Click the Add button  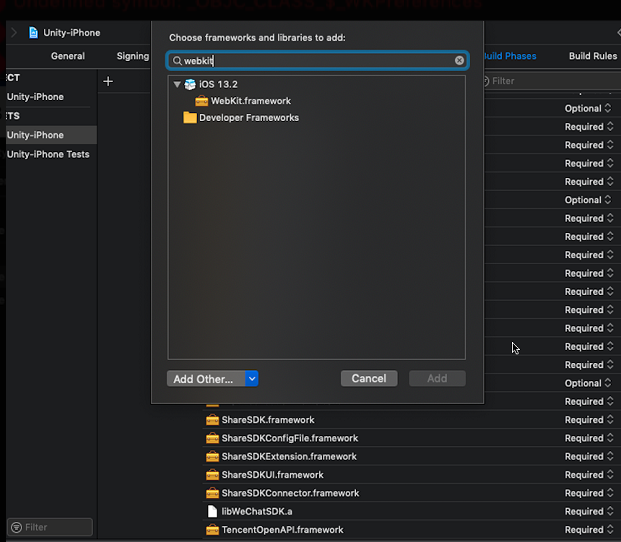(437, 378)
